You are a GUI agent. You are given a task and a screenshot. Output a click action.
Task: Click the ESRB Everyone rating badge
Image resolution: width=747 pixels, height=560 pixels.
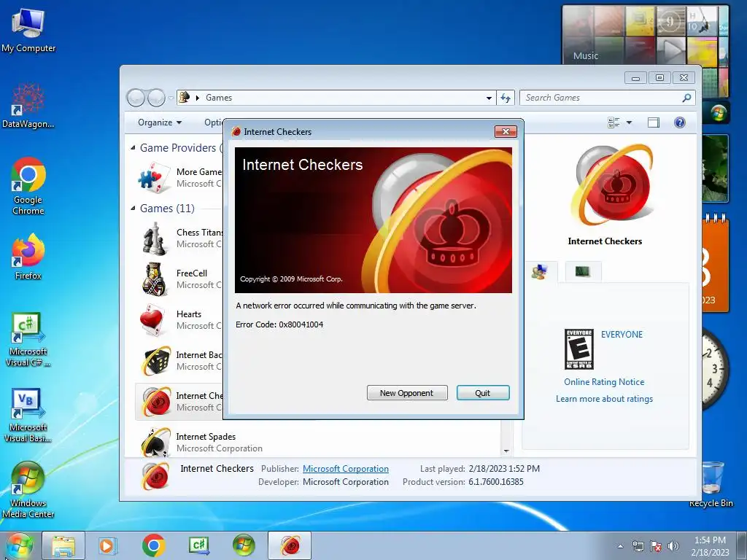click(578, 349)
